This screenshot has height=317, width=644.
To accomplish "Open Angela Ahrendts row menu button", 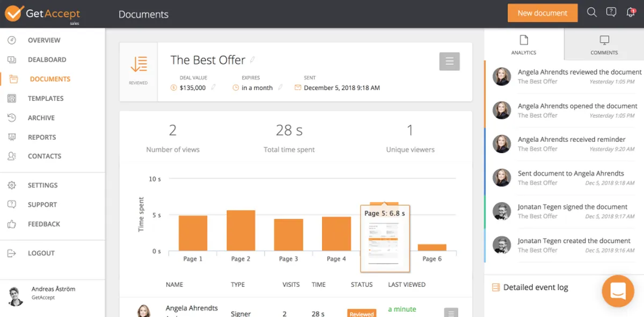I will [x=451, y=313].
